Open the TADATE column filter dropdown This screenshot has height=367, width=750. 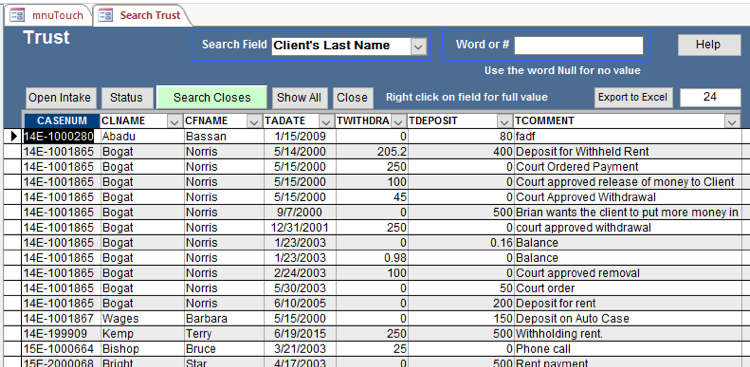pos(327,122)
